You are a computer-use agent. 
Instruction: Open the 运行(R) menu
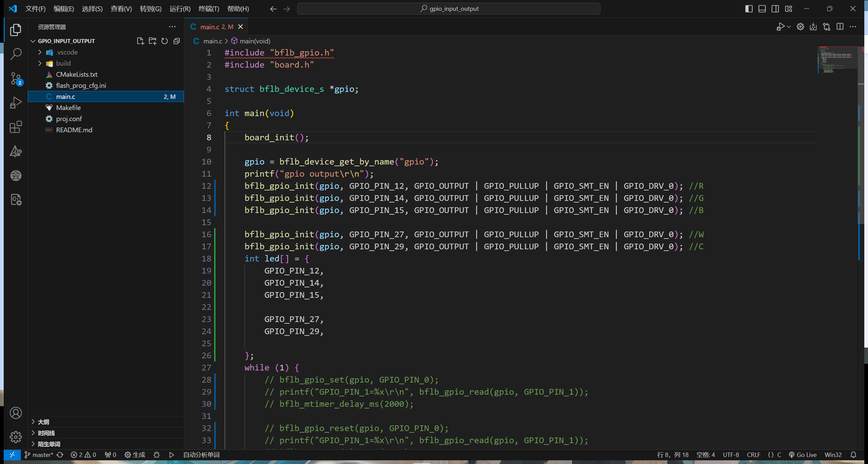[x=180, y=9]
